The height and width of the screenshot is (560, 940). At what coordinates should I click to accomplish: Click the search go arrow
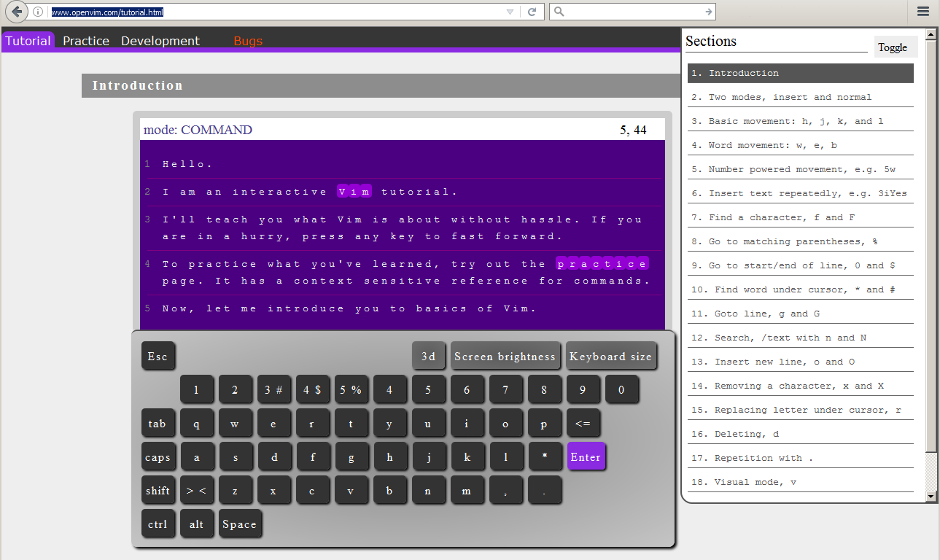pyautogui.click(x=708, y=12)
